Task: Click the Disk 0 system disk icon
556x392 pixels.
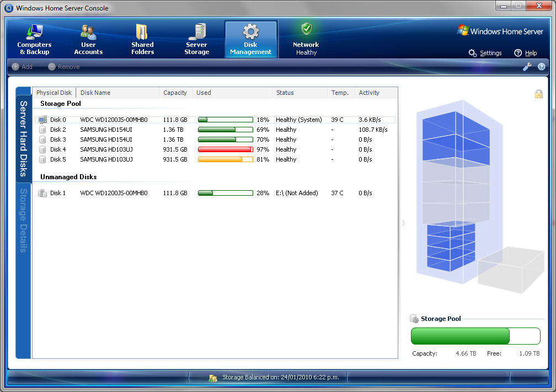Action: click(x=42, y=120)
